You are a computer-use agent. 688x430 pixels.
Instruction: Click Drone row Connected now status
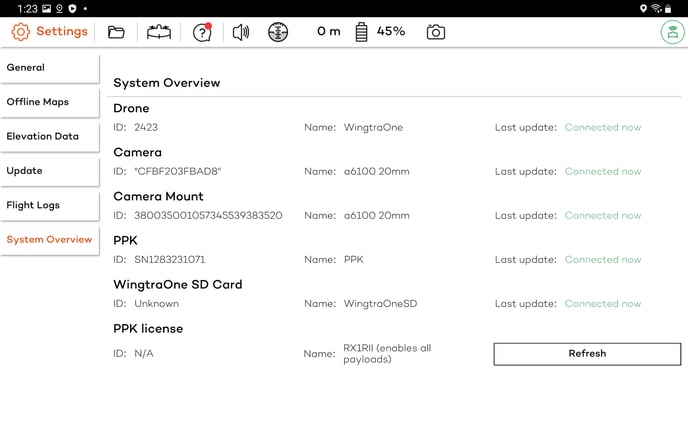[x=603, y=127]
